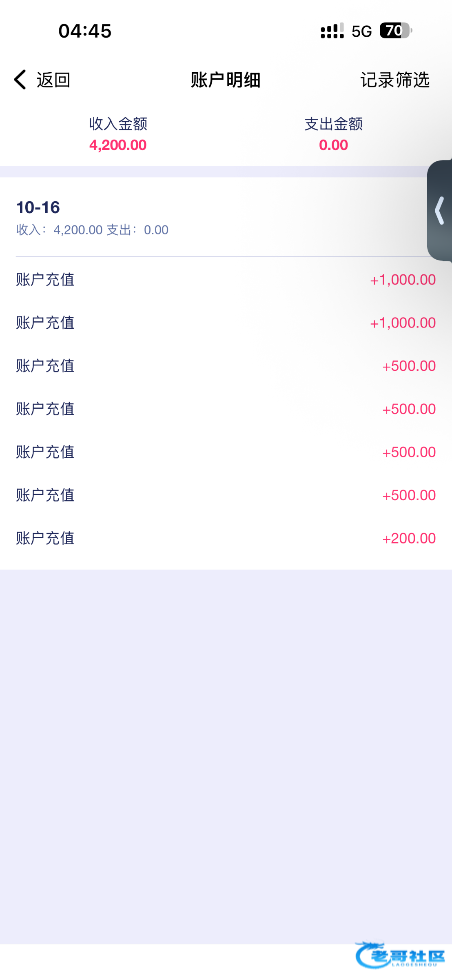
Task: Tap the "收入: 4,200.00 支出: 0.00" summary line
Action: 92,230
